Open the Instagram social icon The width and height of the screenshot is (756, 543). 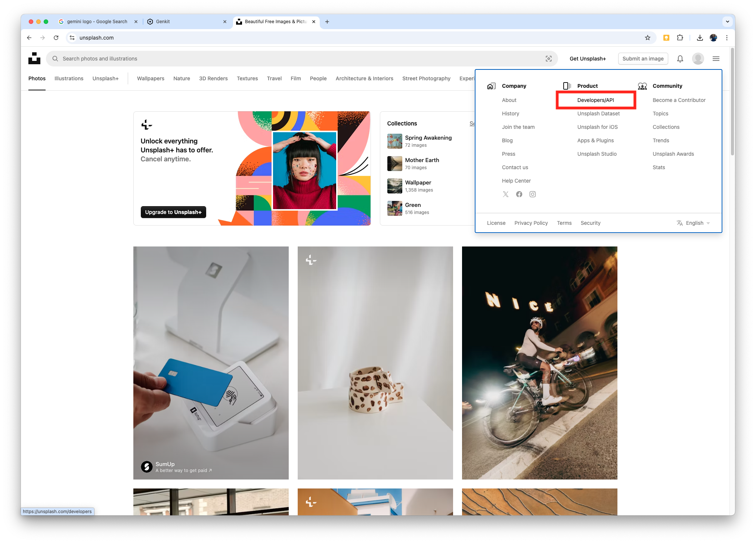coord(533,194)
